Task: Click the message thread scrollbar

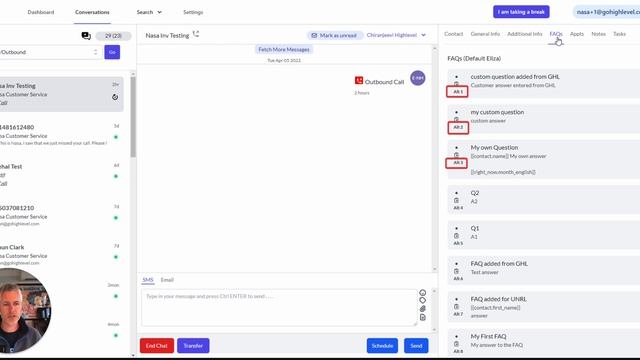Action: click(x=434, y=158)
